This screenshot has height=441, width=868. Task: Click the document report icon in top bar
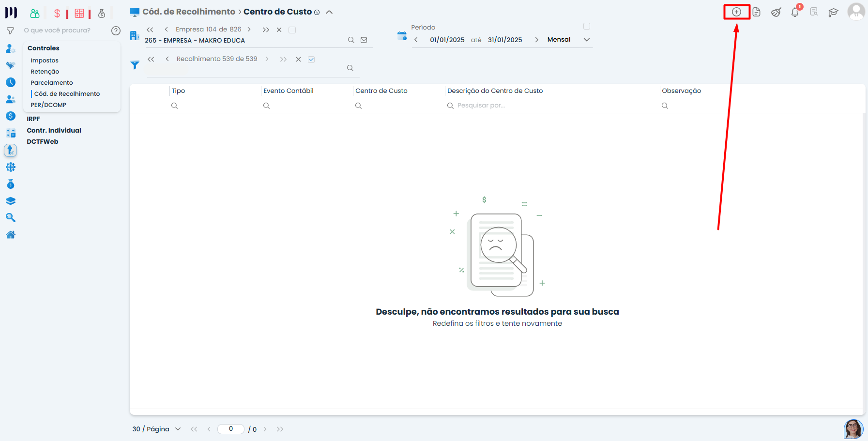pos(756,12)
